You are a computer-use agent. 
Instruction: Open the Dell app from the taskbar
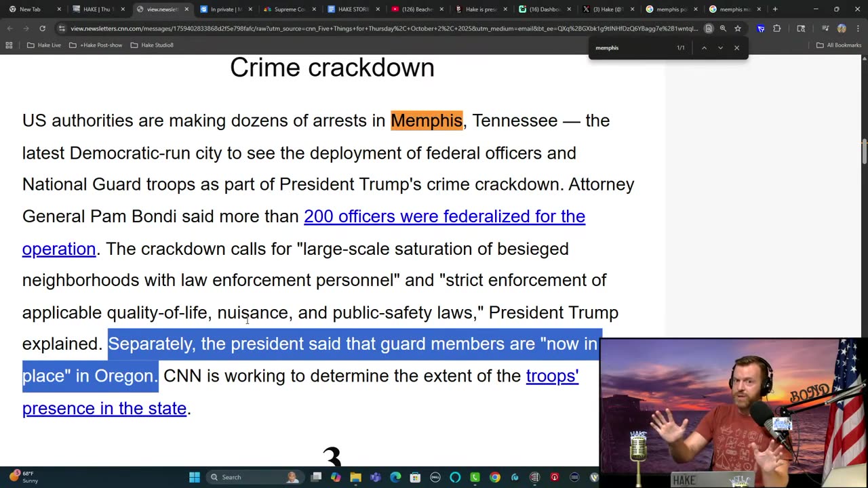[x=435, y=477]
